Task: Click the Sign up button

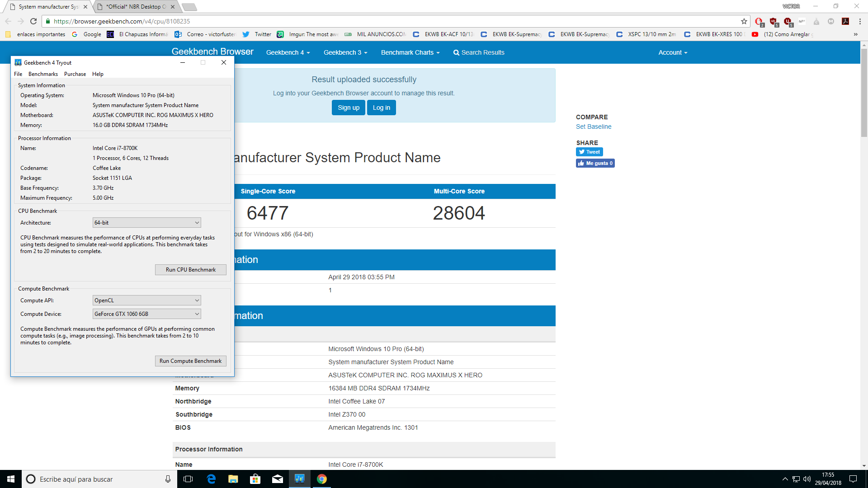Action: [348, 108]
